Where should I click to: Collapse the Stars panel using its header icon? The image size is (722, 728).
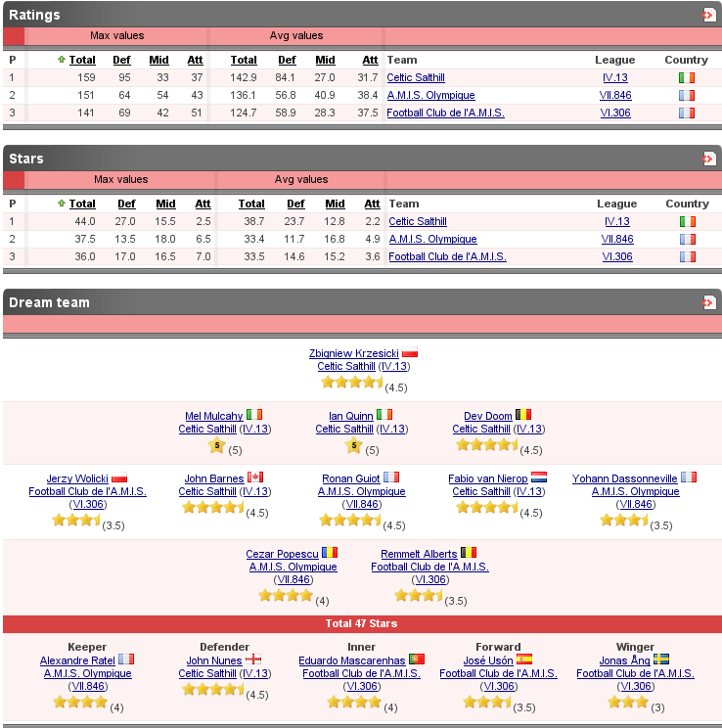pyautogui.click(x=708, y=159)
